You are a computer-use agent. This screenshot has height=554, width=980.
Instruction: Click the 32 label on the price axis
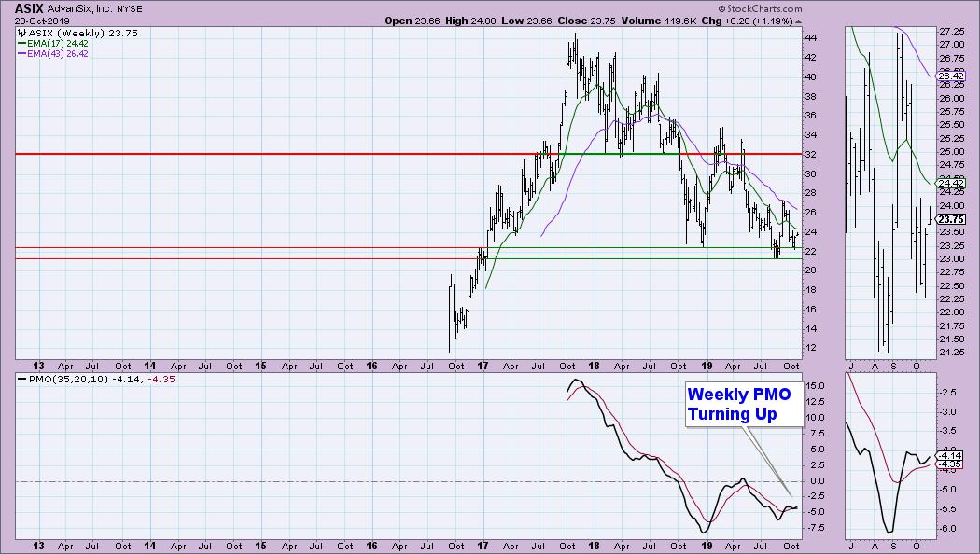click(x=810, y=154)
